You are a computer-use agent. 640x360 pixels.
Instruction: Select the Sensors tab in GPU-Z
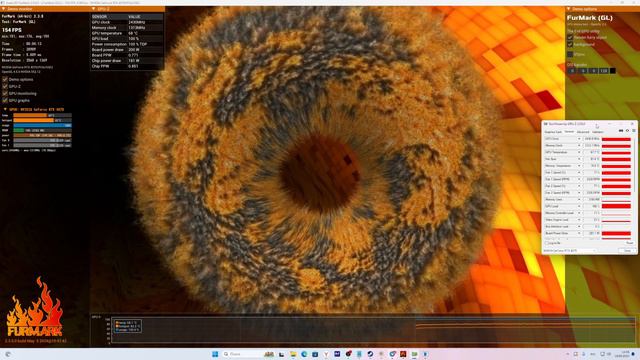(569, 132)
